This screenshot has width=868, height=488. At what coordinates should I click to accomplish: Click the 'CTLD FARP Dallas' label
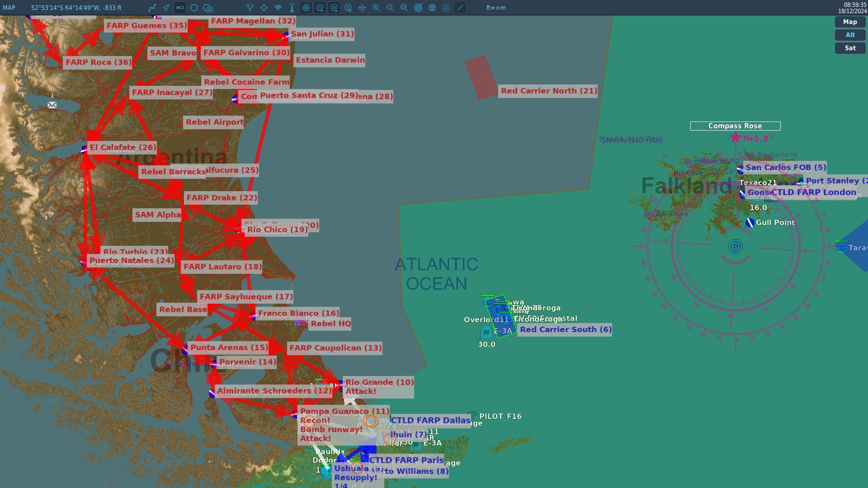click(x=430, y=421)
